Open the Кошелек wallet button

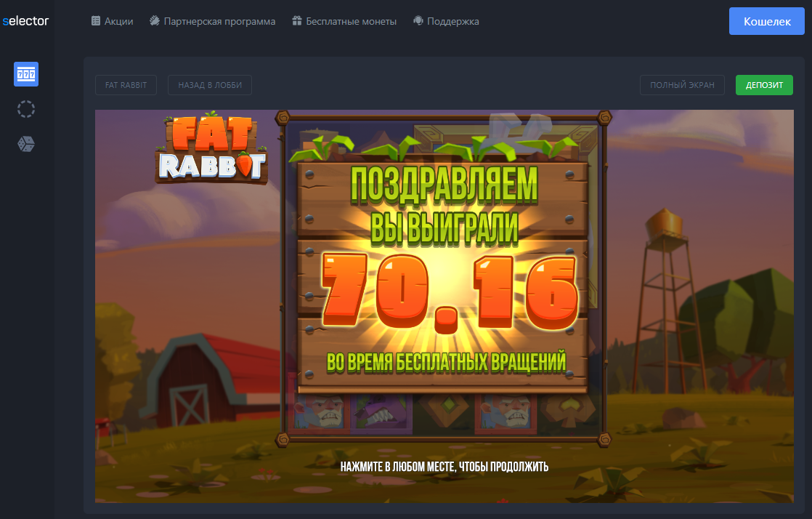[x=767, y=21]
